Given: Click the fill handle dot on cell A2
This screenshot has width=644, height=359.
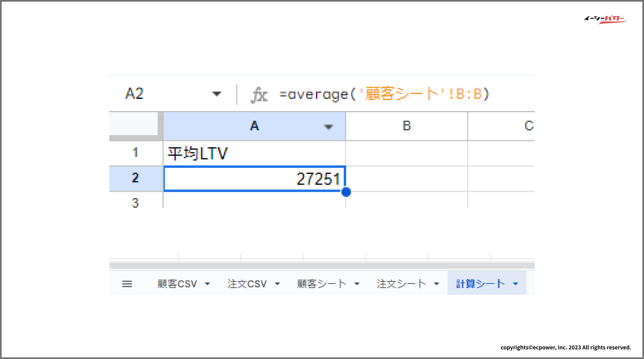Looking at the screenshot, I should click(346, 192).
